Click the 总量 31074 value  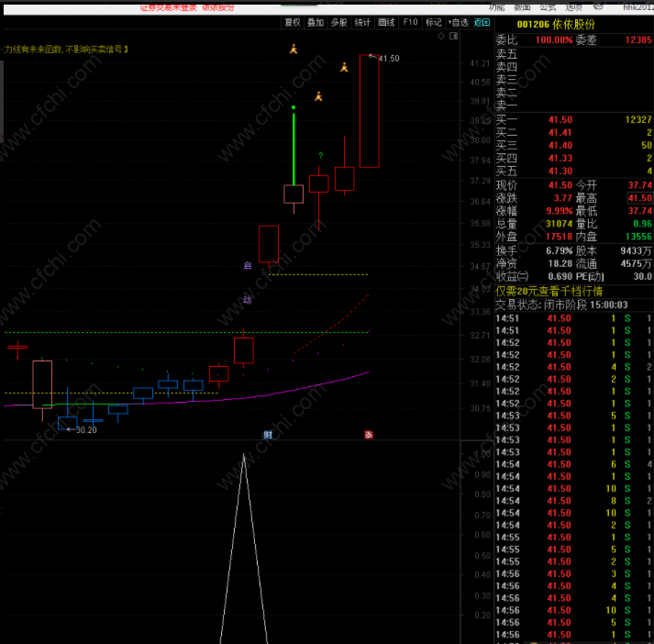(560, 224)
